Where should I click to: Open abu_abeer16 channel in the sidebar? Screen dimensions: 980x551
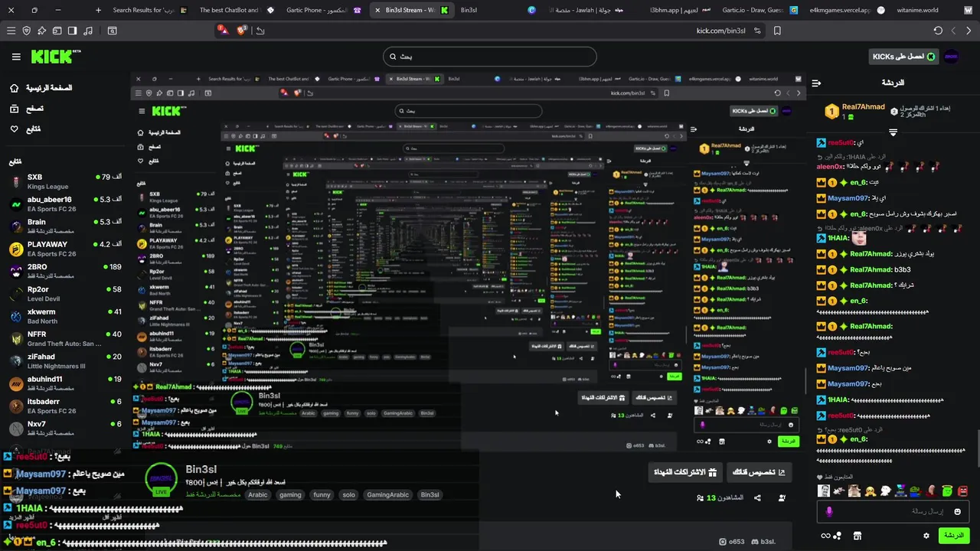click(65, 204)
